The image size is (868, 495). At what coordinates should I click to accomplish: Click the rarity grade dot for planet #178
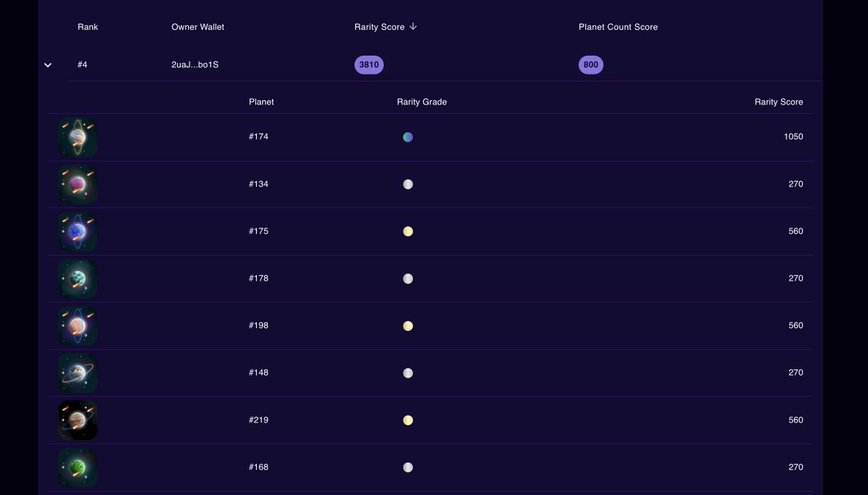(408, 278)
